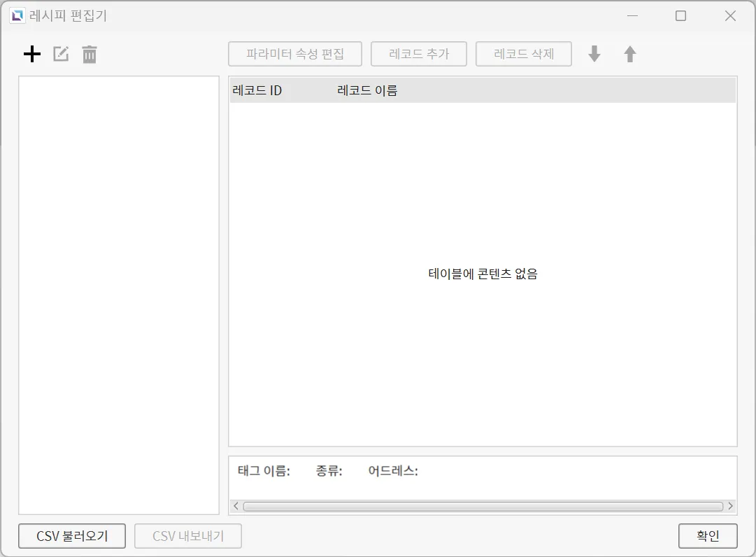This screenshot has width=756, height=557.
Task: Click the 레코드 추가 button
Action: click(x=418, y=54)
